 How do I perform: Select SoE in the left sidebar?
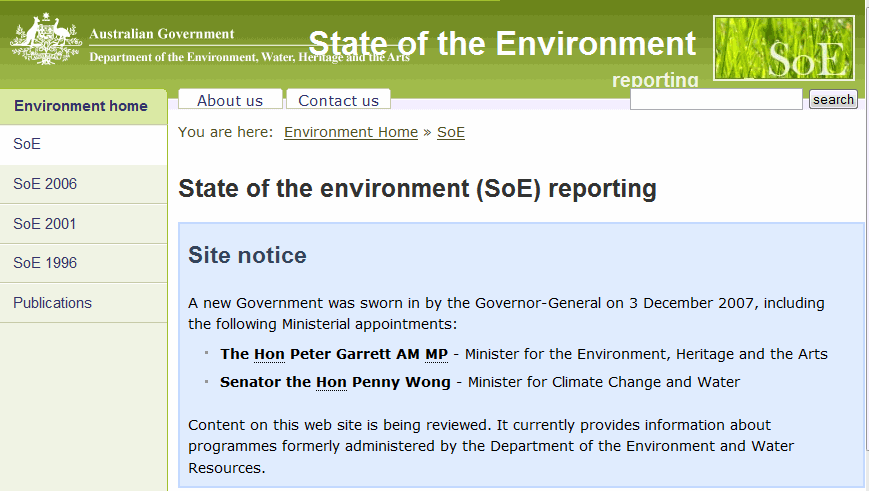(83, 144)
